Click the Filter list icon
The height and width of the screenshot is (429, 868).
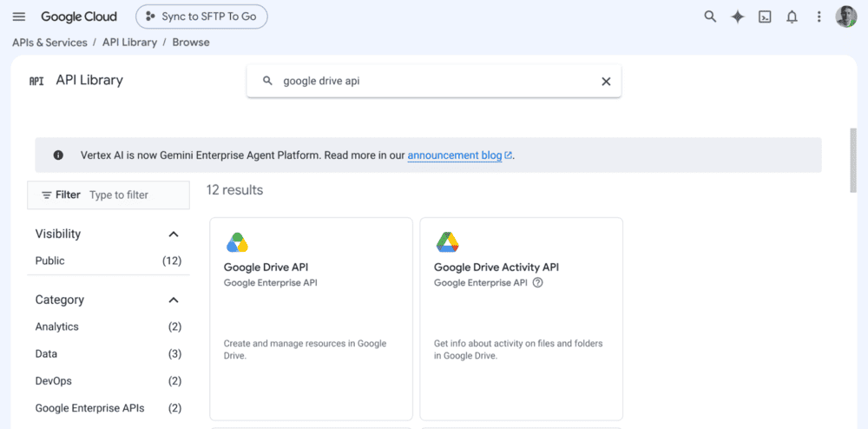(x=47, y=195)
